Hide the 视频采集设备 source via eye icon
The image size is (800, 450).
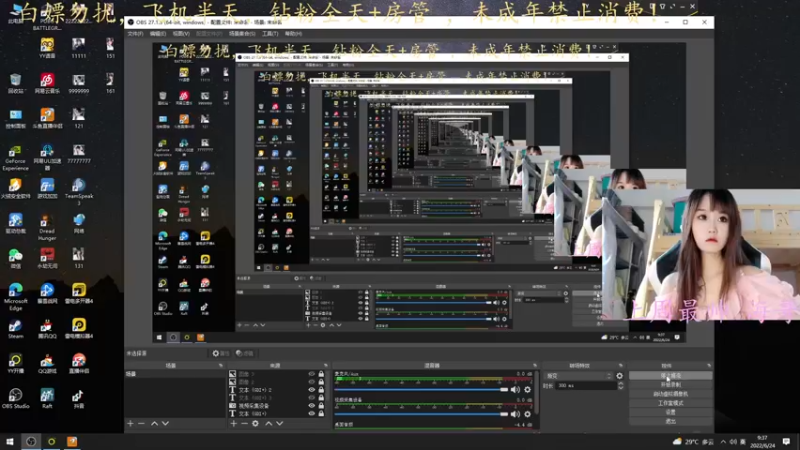point(311,406)
